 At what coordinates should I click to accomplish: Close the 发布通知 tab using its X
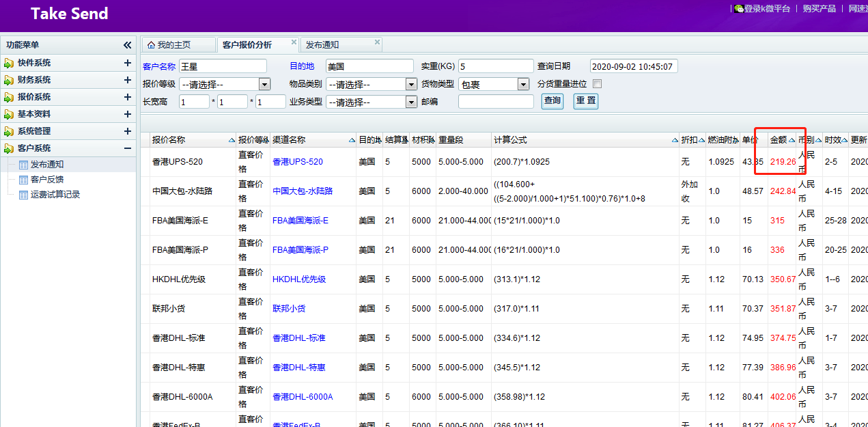point(376,42)
